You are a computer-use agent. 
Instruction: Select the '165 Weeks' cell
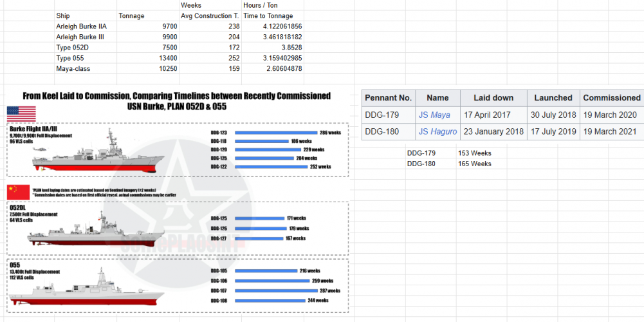tap(481, 164)
